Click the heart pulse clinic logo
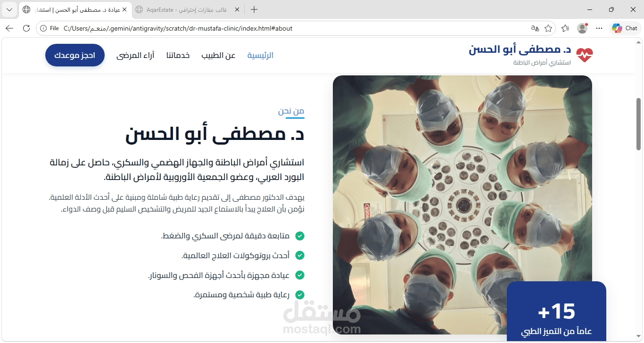The width and height of the screenshot is (644, 343). [x=584, y=55]
